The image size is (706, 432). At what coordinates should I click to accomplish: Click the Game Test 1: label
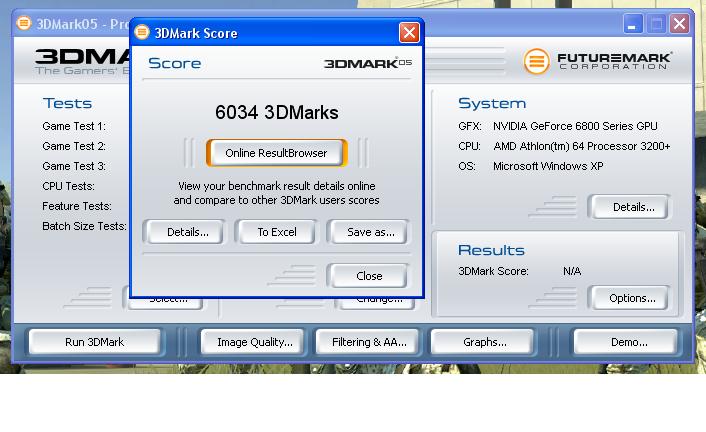click(x=74, y=126)
